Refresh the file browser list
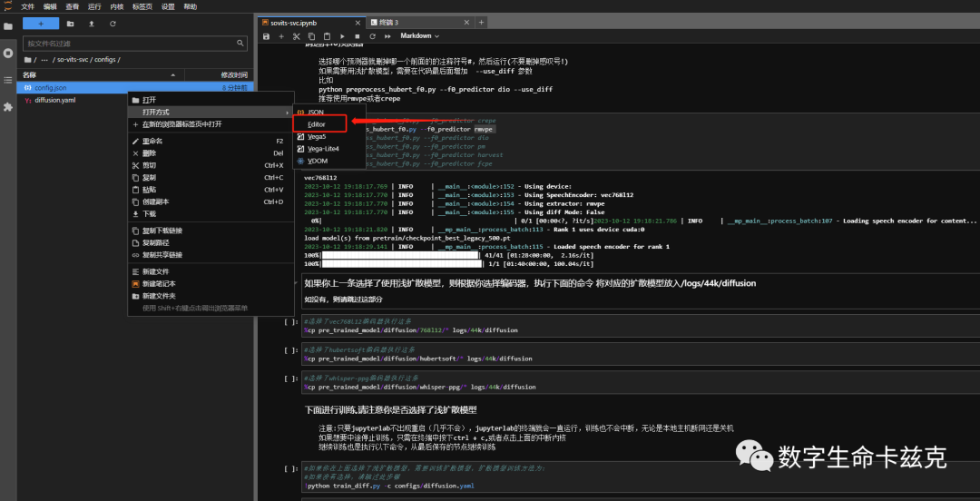 click(113, 24)
